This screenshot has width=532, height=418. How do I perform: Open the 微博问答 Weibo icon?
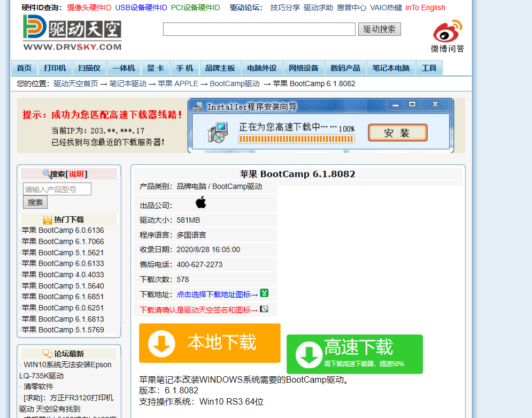point(447,32)
